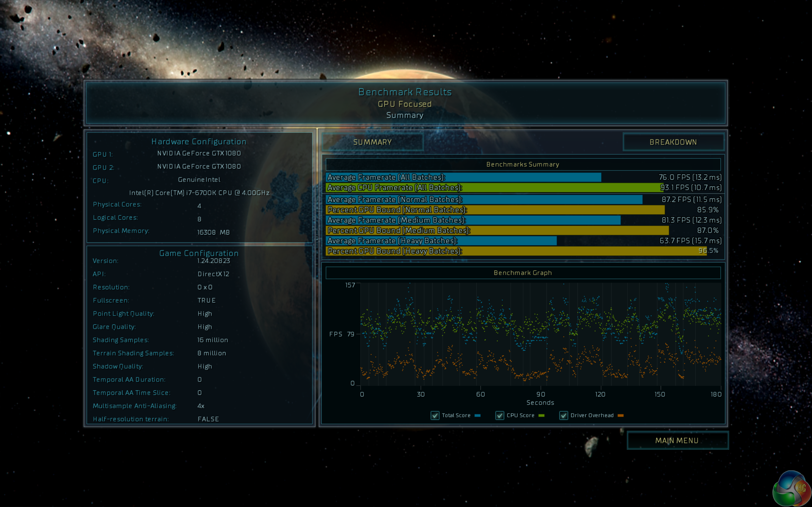Screen dimensions: 812x507
Task: Click the Average Framerate (Medium Batches) bar
Action: pyautogui.click(x=473, y=220)
